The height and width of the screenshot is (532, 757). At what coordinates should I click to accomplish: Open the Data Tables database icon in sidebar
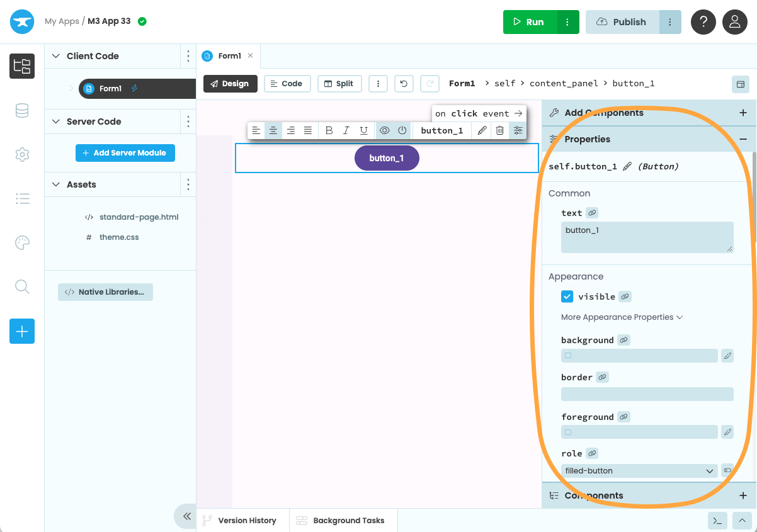tap(22, 111)
